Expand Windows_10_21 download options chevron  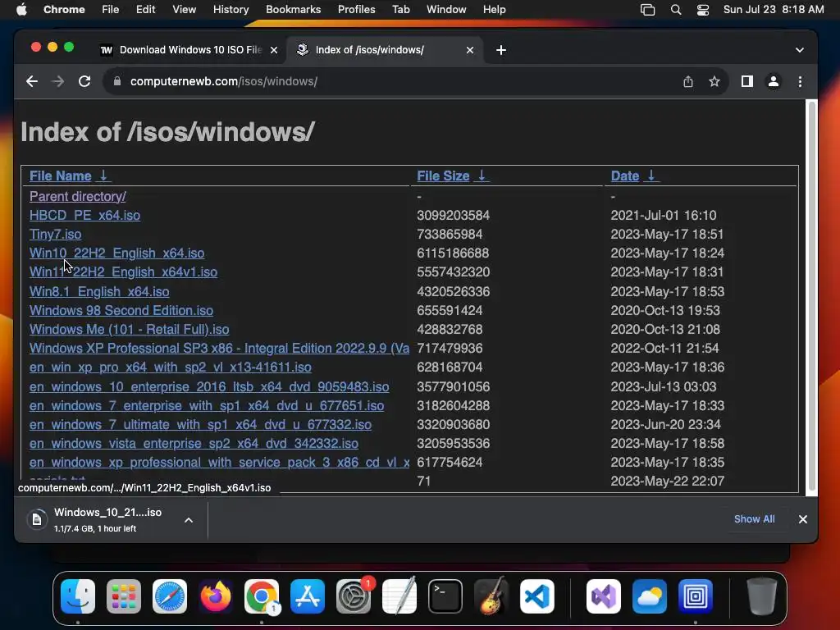pos(189,519)
